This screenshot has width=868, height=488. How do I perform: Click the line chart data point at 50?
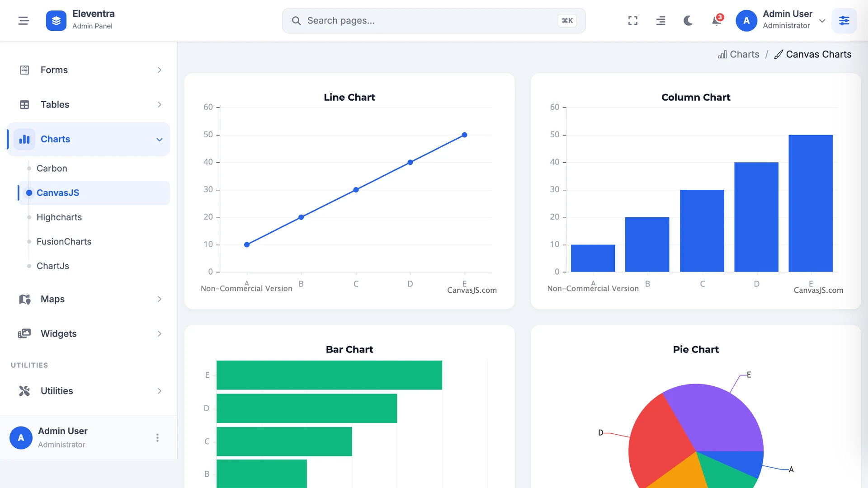pos(464,135)
